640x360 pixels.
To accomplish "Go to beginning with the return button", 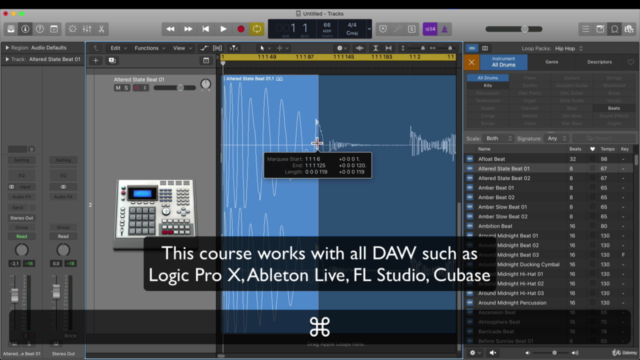I will click(x=205, y=29).
